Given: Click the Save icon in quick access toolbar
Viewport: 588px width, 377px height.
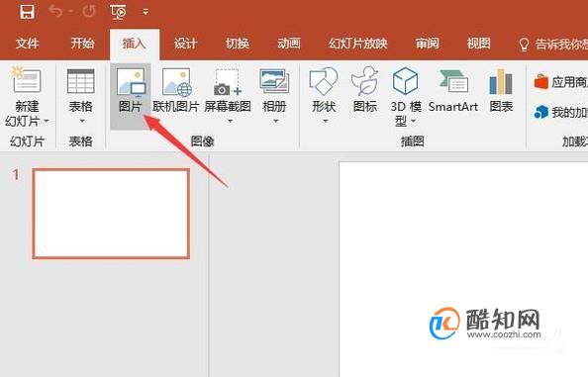Looking at the screenshot, I should point(27,12).
